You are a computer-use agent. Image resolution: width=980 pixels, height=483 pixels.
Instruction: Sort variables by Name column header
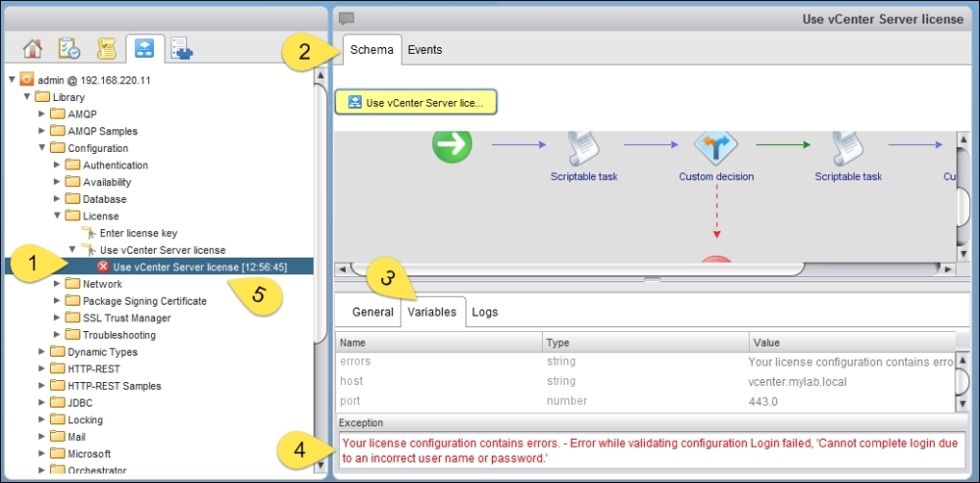(x=439, y=343)
